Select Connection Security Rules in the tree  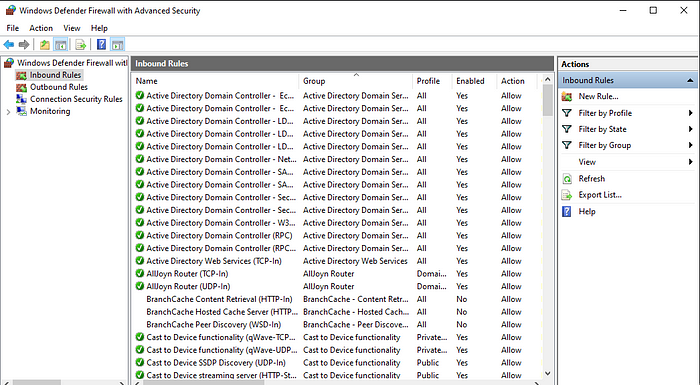point(76,99)
